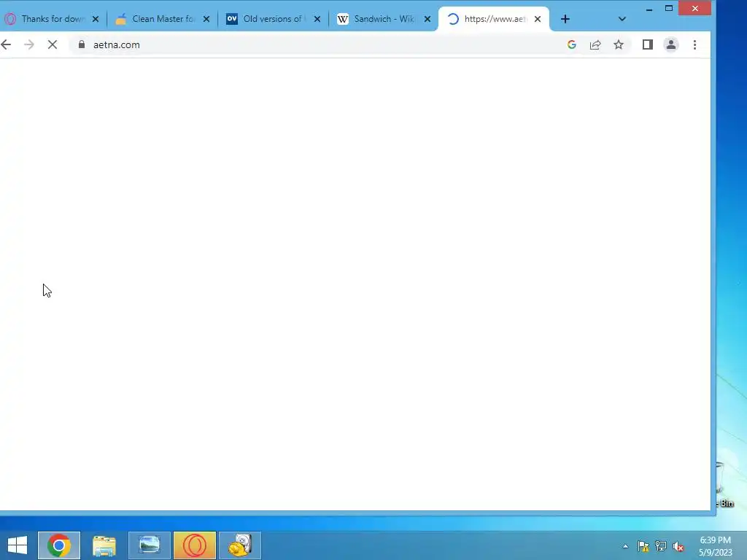Image resolution: width=747 pixels, height=560 pixels.
Task: Close the Clean Master tab
Action: click(206, 19)
